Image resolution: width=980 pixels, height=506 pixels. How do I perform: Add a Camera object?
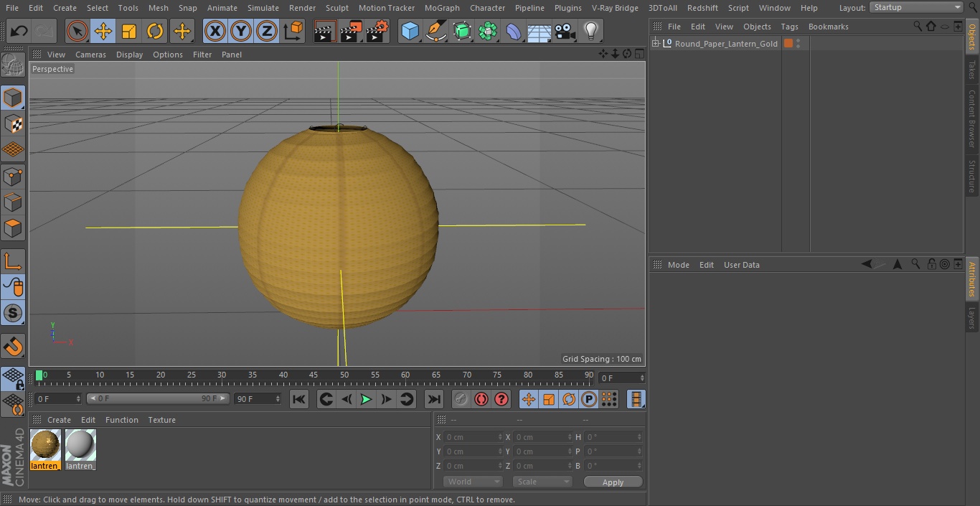(565, 32)
